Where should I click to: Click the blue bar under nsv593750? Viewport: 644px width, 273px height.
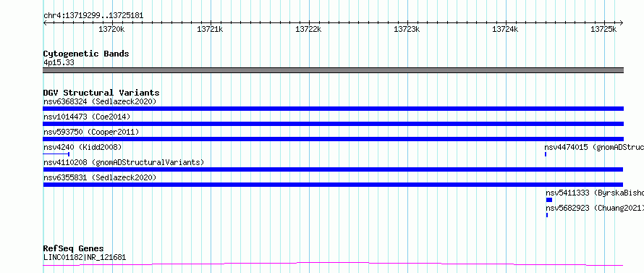[333, 139]
